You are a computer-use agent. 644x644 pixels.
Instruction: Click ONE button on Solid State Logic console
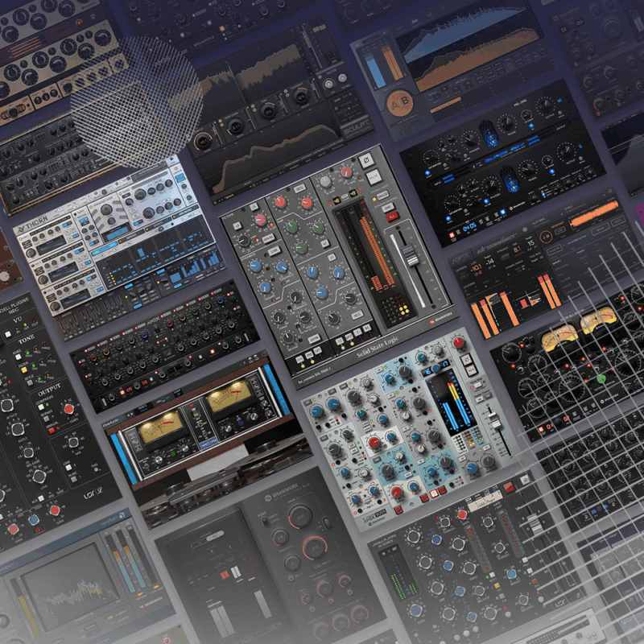[x=388, y=207]
